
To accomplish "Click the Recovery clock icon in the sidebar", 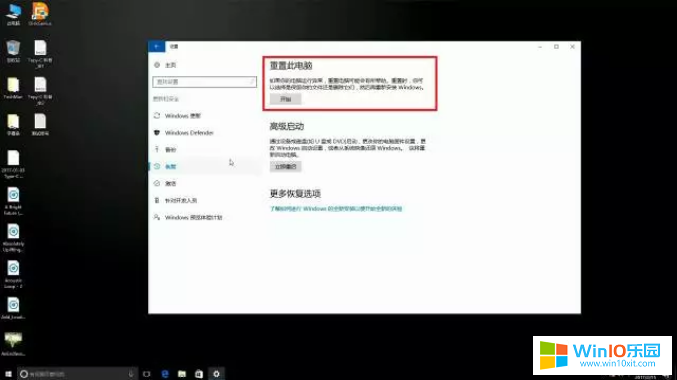I will click(x=157, y=166).
